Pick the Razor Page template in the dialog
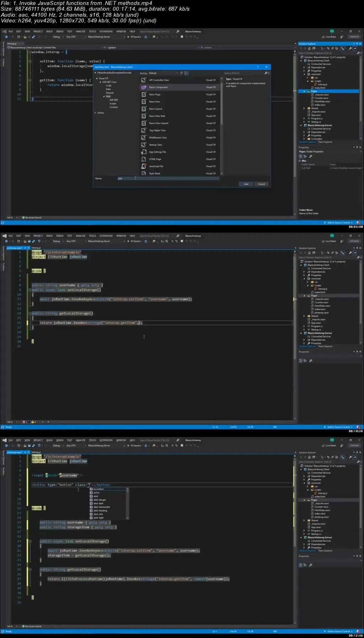 (180, 95)
